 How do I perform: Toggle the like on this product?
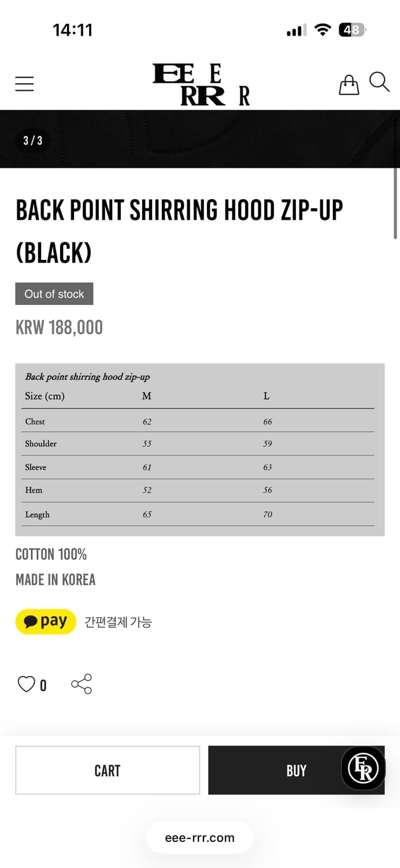coord(26,683)
